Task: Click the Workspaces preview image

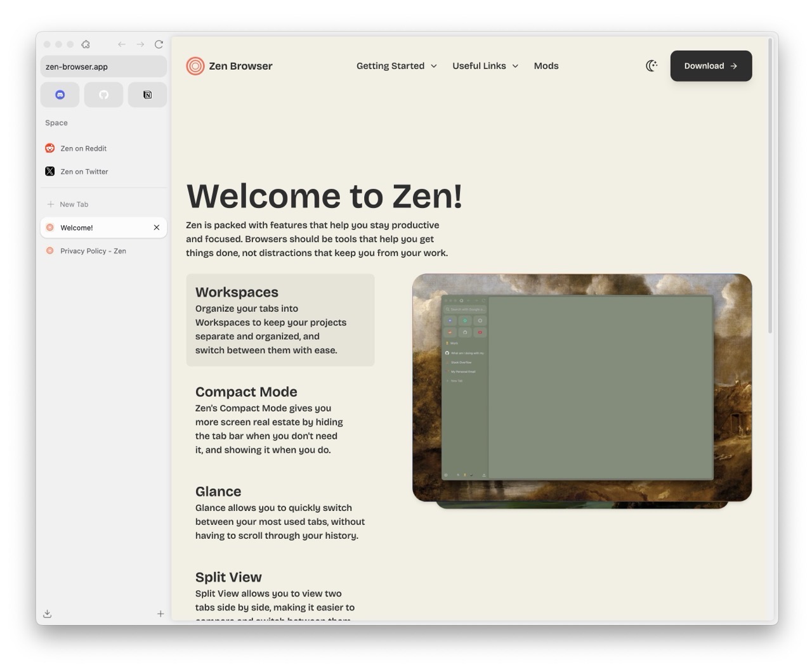Action: (x=582, y=388)
